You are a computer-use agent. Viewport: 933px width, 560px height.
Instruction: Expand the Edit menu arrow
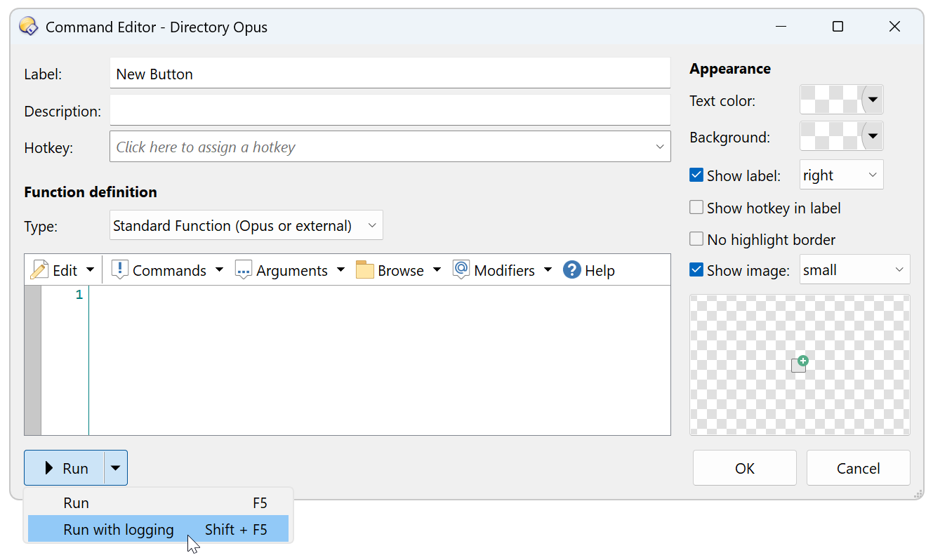90,270
